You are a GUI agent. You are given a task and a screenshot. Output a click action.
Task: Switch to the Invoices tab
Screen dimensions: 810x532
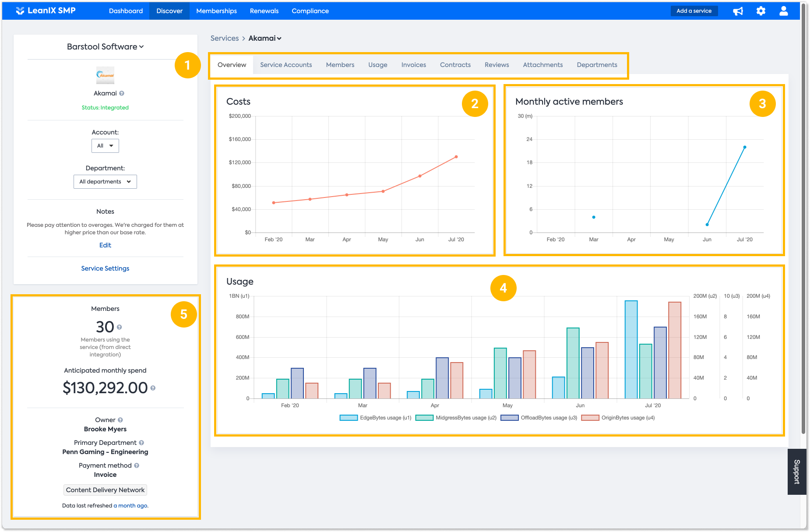(x=413, y=65)
